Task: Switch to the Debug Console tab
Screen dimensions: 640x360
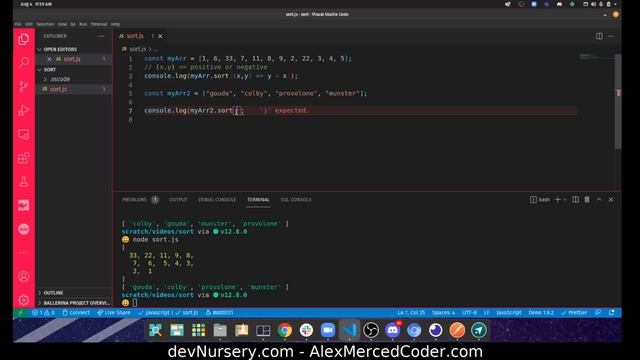Action: click(x=217, y=200)
